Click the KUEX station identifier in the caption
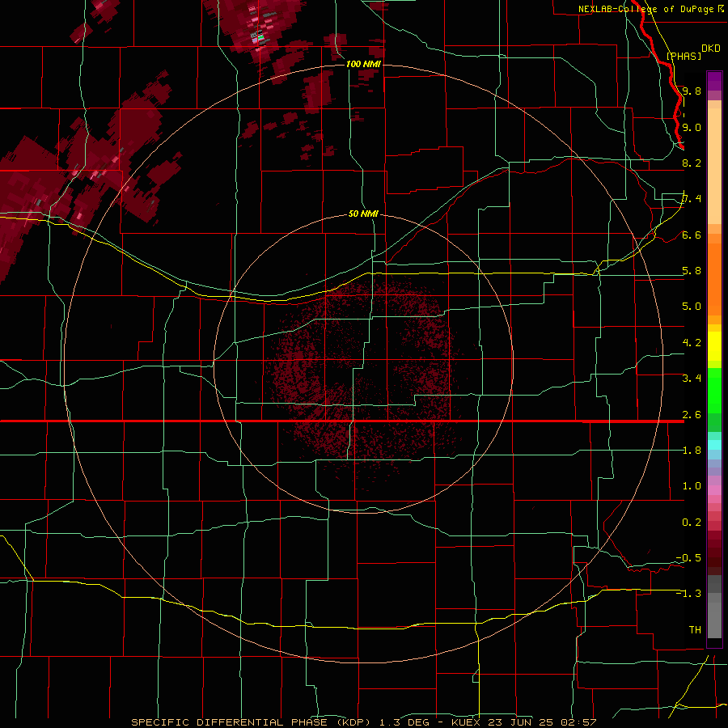 click(x=466, y=722)
